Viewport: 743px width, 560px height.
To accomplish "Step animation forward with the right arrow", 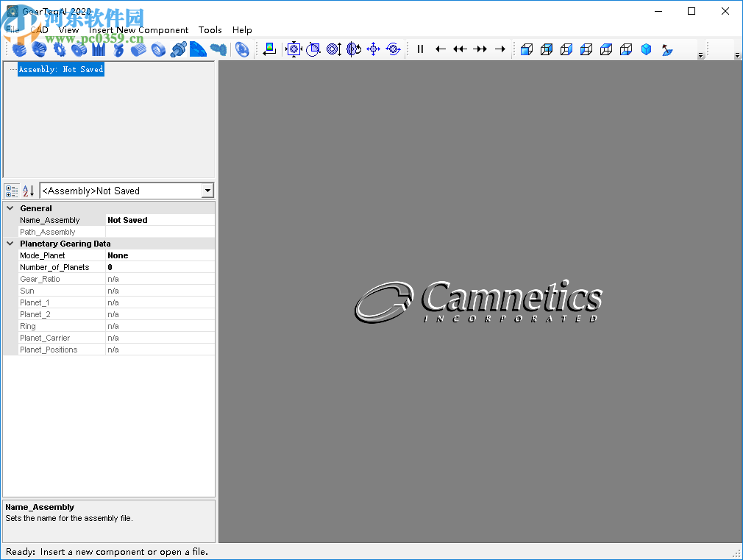I will tap(500, 49).
